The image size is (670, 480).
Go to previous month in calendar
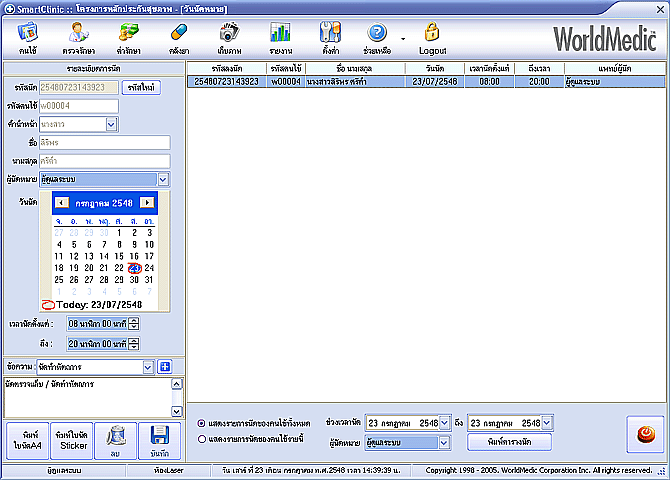point(62,202)
